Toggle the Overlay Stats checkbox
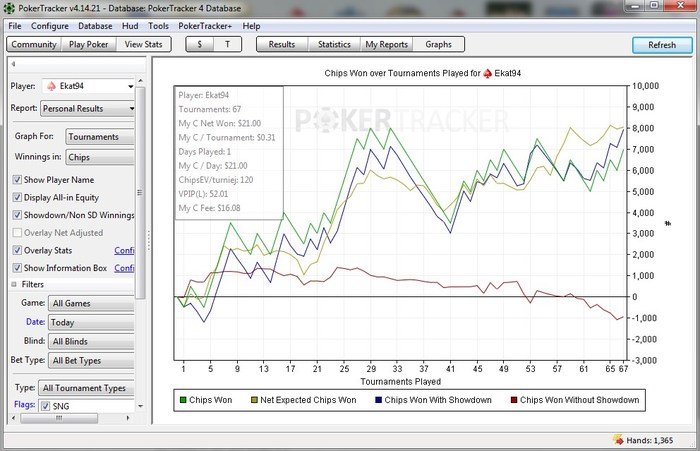 click(17, 250)
